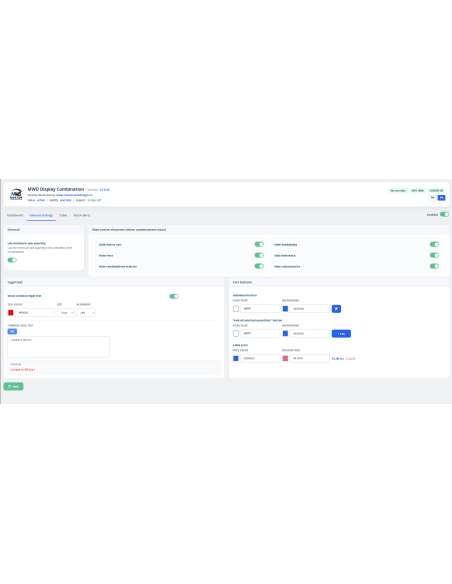Toggle the Hide Reference switch
452x584 pixels.
pyautogui.click(x=435, y=255)
